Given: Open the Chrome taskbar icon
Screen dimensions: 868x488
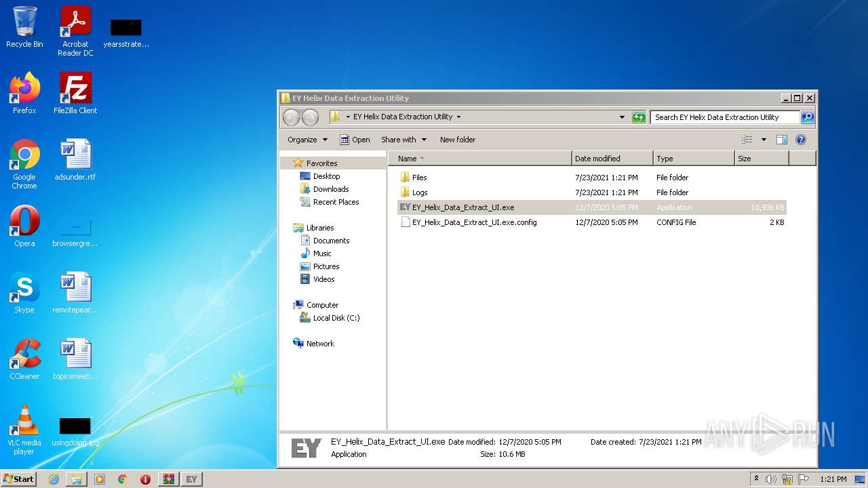Looking at the screenshot, I should pos(122,479).
